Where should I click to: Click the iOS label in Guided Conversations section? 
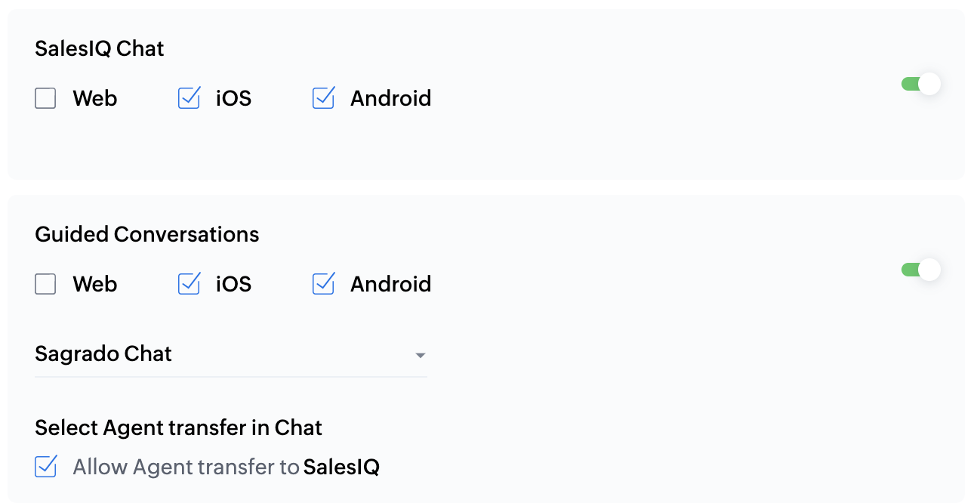tap(233, 284)
